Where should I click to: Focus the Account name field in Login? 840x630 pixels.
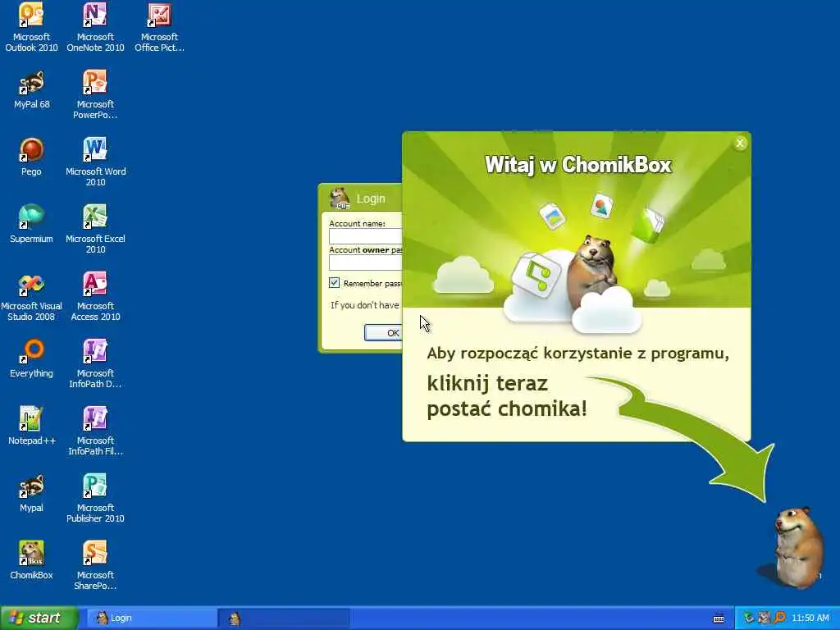pyautogui.click(x=365, y=236)
